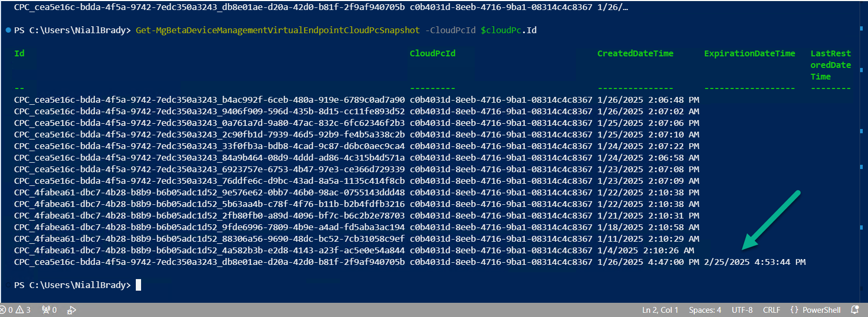The width and height of the screenshot is (868, 317).
Task: Click the terminal scrollbar overview ruler
Action: (861, 151)
